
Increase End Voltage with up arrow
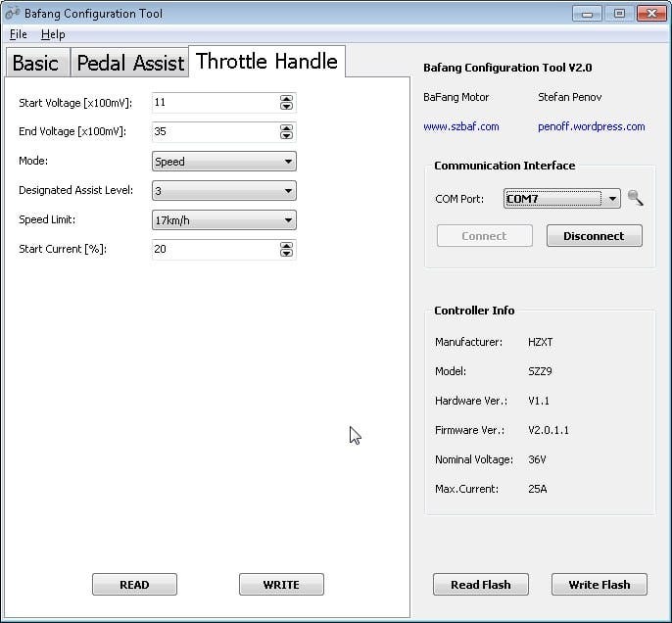coord(286,127)
